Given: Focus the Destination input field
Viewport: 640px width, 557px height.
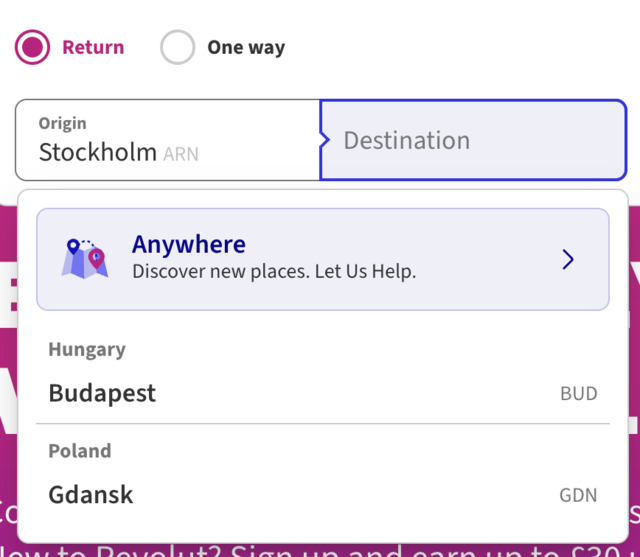Looking at the screenshot, I should point(473,140).
